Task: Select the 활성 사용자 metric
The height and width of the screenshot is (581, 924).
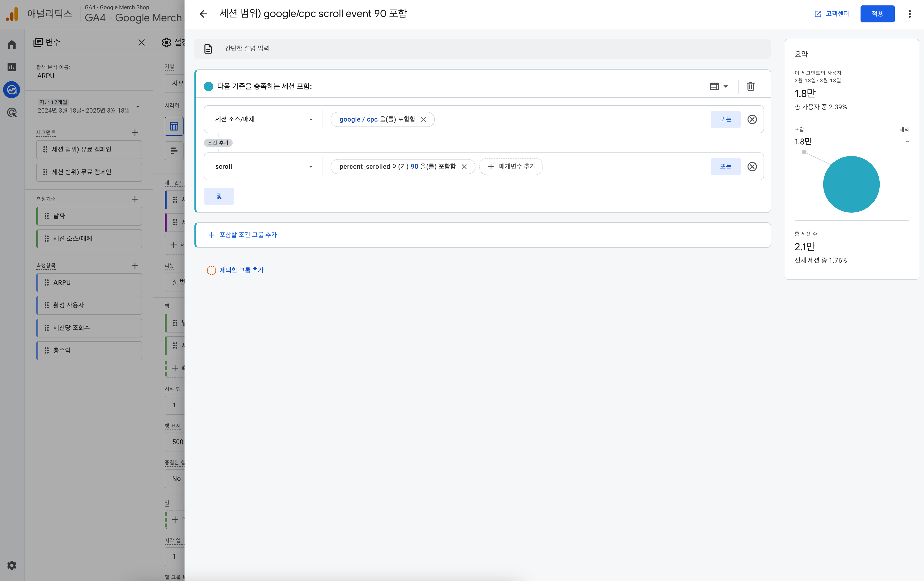Action: coord(89,305)
